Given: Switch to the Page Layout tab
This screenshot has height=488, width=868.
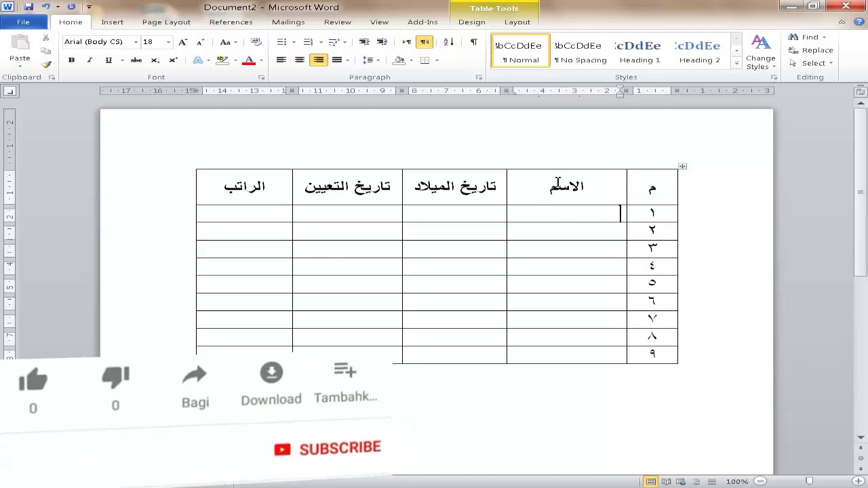Looking at the screenshot, I should tap(166, 22).
